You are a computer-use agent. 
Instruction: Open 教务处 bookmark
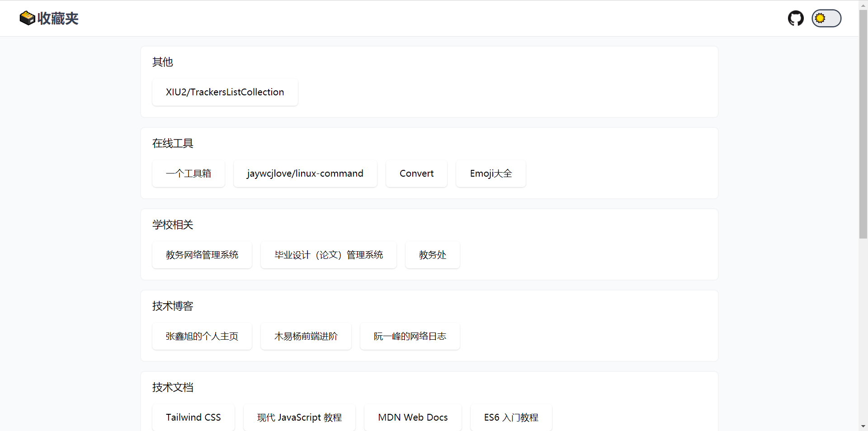click(x=433, y=255)
